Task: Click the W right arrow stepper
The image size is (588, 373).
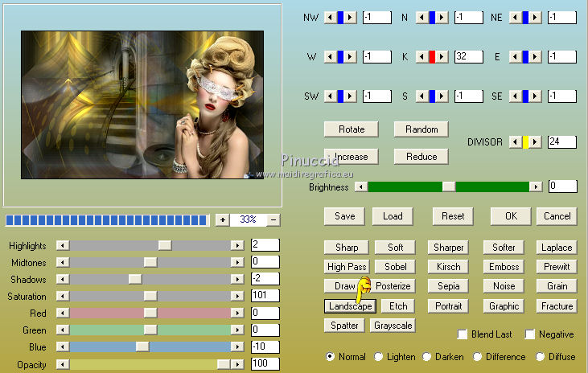Action: 350,56
